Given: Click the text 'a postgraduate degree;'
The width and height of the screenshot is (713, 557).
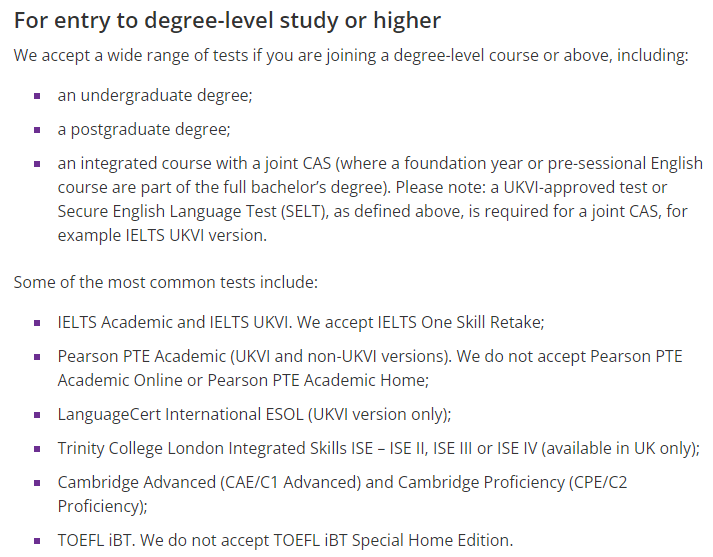Looking at the screenshot, I should 144,130.
